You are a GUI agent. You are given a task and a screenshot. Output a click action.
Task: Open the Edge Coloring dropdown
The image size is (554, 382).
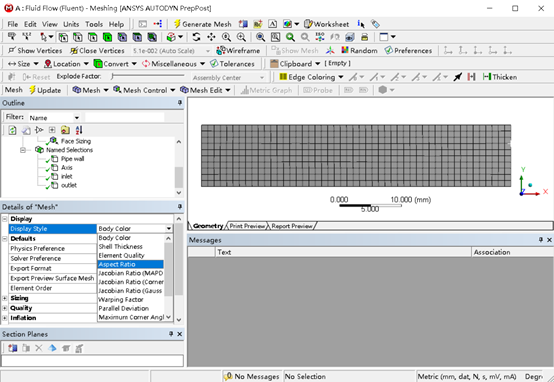coord(311,77)
